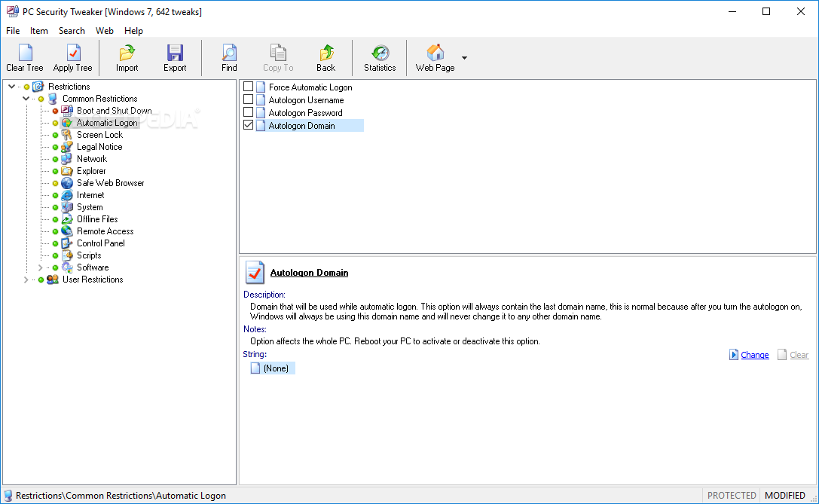The image size is (819, 504).
Task: Click the Automatic Logon tree icon
Action: [x=67, y=123]
